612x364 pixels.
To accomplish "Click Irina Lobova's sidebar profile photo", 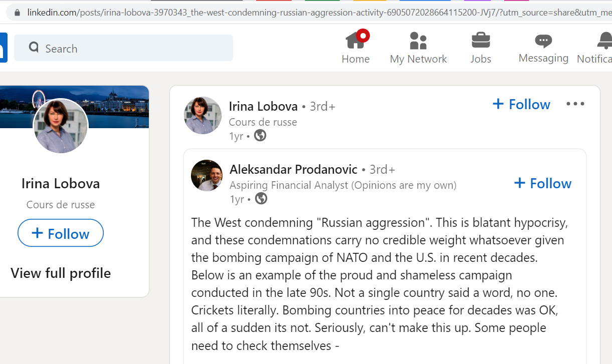I will pyautogui.click(x=61, y=126).
